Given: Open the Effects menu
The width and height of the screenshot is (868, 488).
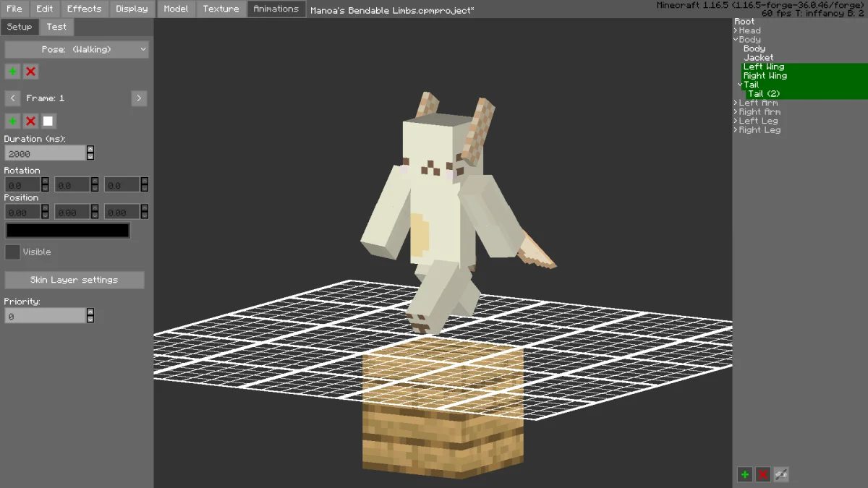Looking at the screenshot, I should [85, 9].
